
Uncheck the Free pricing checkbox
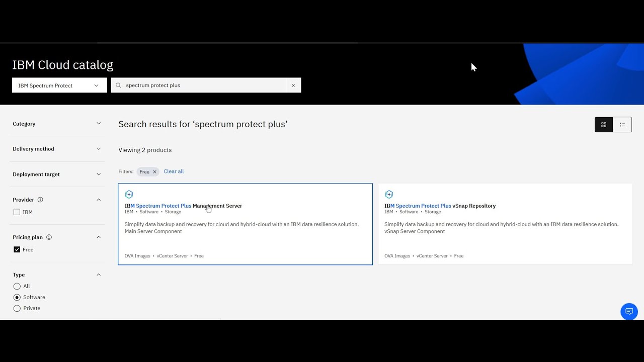[17, 250]
